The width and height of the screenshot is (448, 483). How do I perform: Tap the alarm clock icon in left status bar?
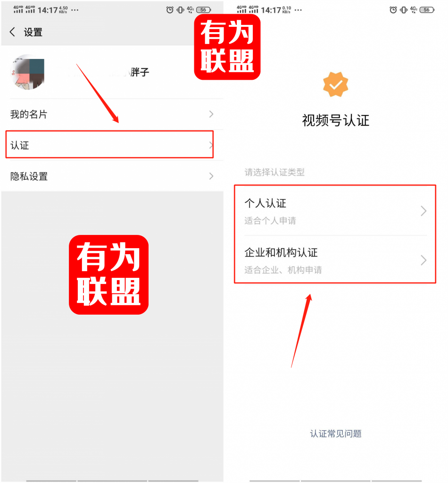pyautogui.click(x=170, y=10)
